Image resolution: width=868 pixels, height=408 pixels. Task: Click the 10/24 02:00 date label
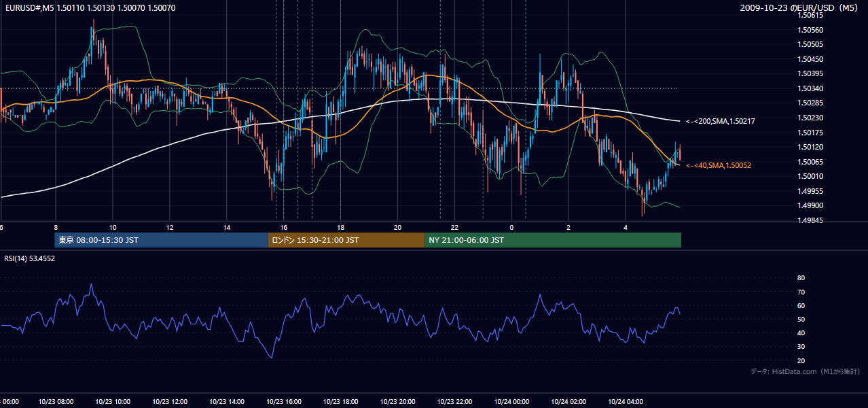pos(568,402)
